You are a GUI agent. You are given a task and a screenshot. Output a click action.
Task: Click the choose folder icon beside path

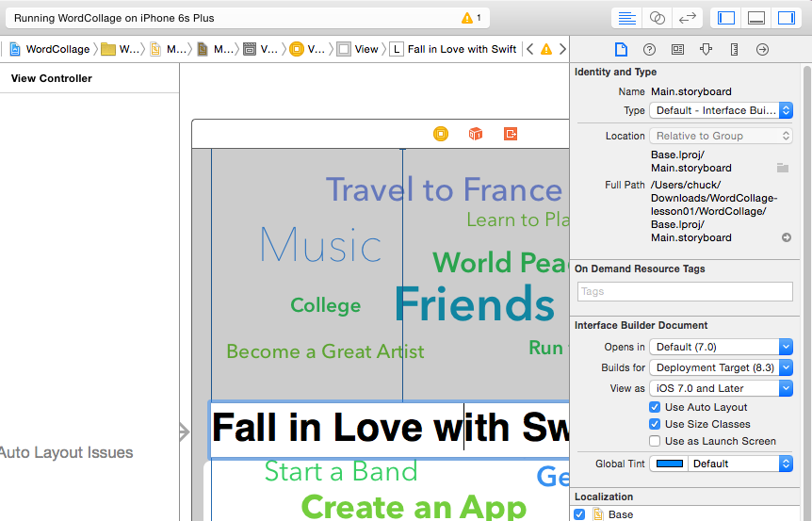tap(783, 168)
